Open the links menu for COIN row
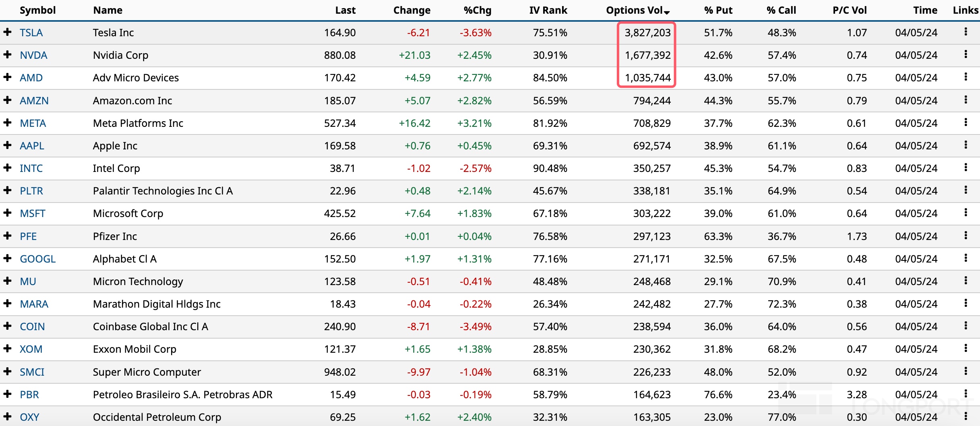 point(966,326)
